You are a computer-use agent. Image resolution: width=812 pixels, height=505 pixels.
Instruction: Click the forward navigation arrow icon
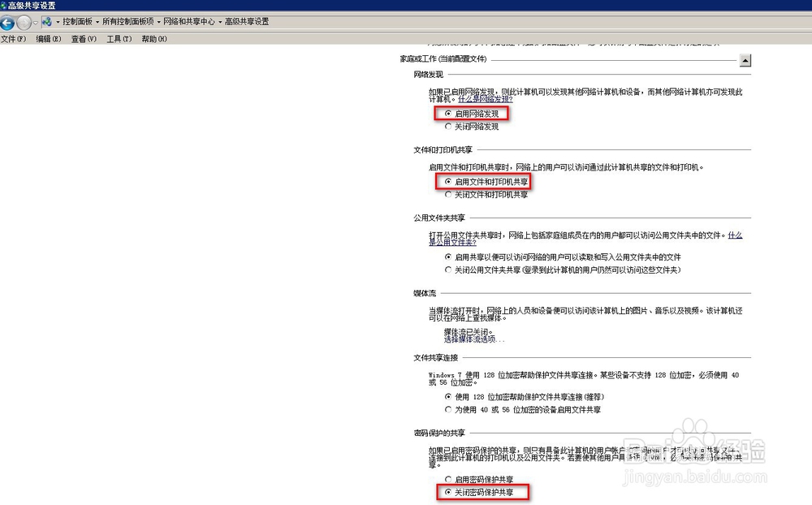pyautogui.click(x=24, y=22)
